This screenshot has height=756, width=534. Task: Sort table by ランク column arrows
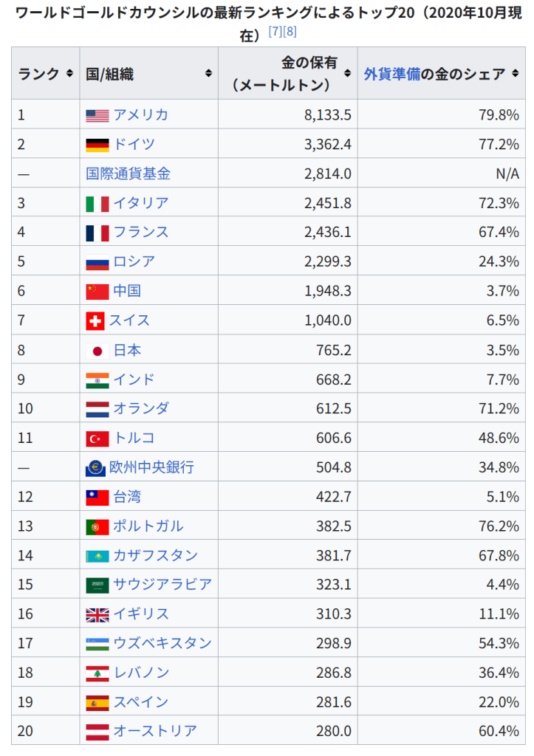[x=69, y=74]
